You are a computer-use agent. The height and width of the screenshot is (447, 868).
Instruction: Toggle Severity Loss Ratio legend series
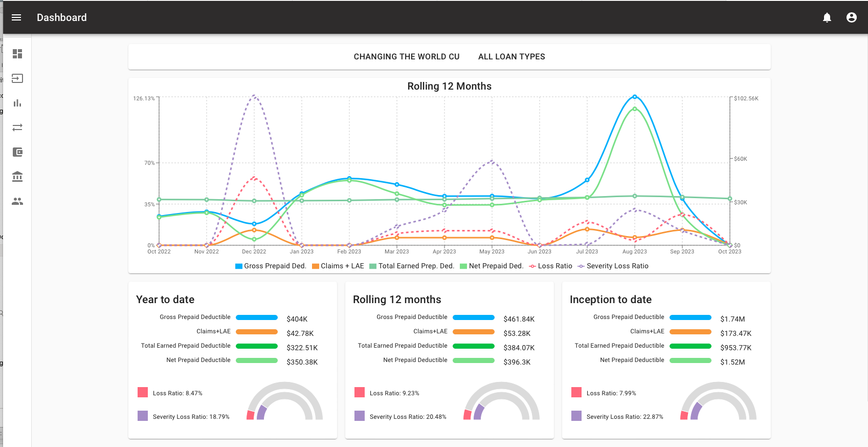[x=613, y=266]
